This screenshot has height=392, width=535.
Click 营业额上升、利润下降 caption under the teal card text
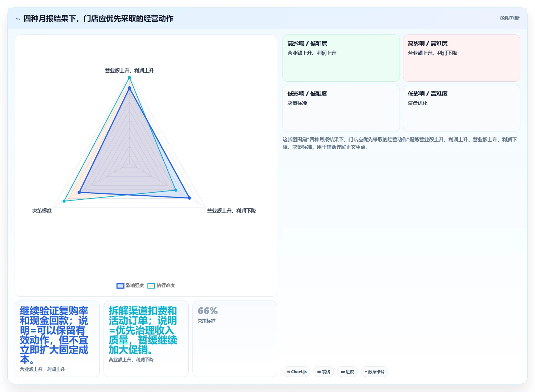131,360
